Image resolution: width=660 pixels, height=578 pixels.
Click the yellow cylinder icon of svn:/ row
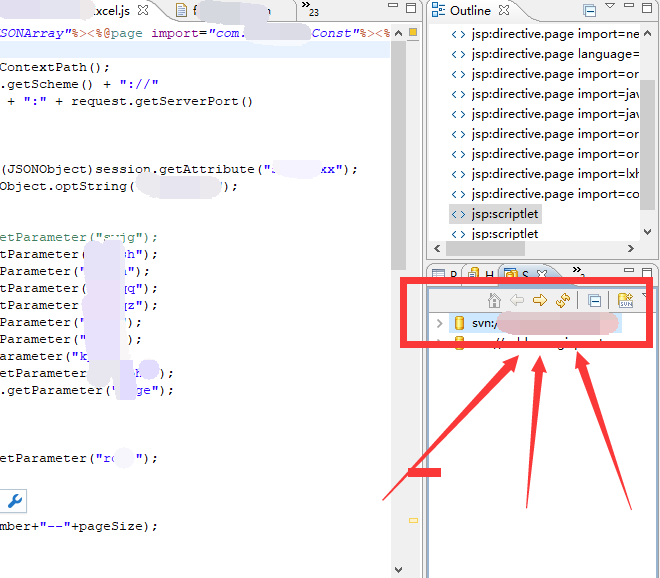tap(460, 323)
